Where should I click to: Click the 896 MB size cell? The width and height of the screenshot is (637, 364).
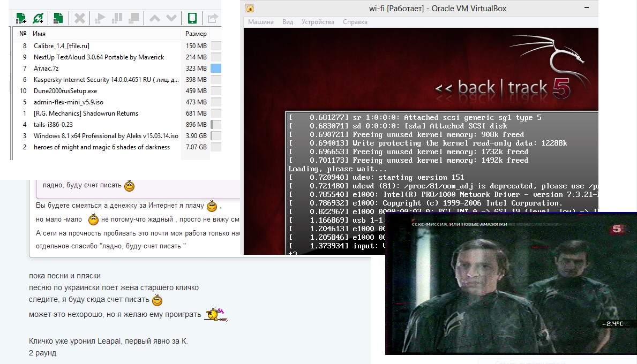(x=196, y=125)
